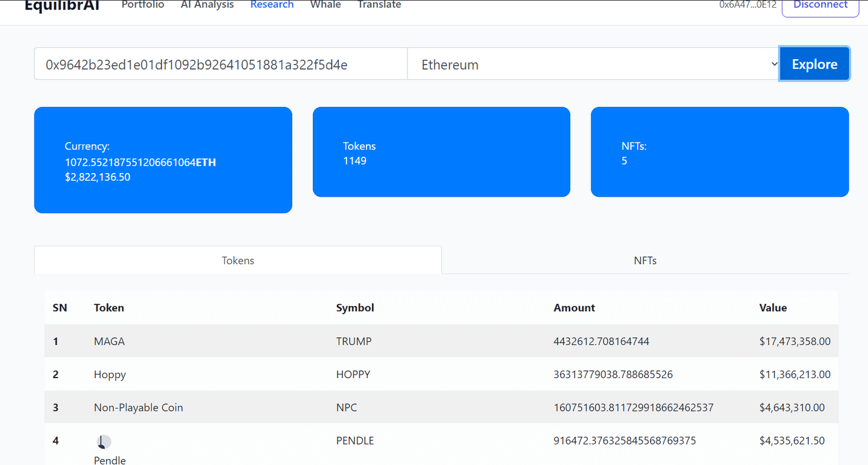Select the Non-Playable Coin token name

(x=138, y=408)
